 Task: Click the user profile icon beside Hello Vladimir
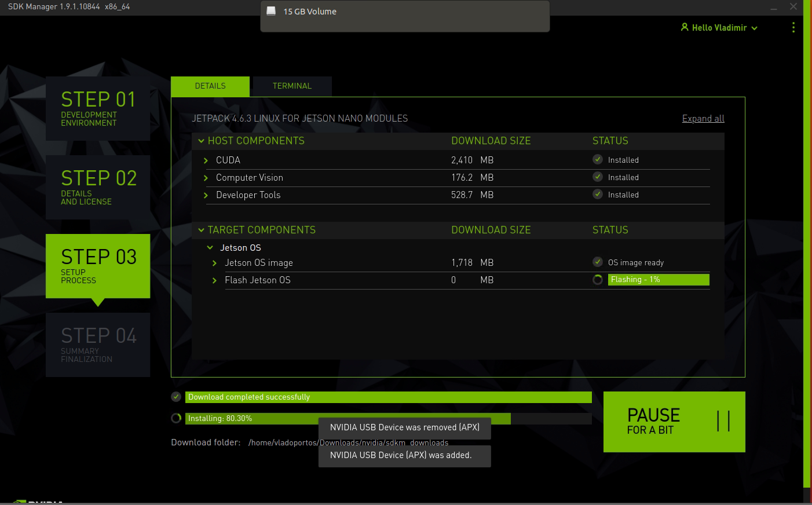click(685, 27)
